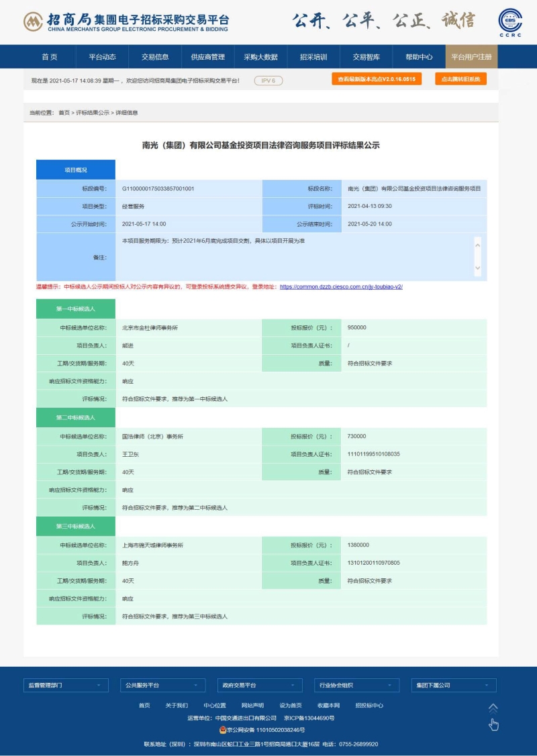This screenshot has height=756, width=537.
Task: Expand the 监管管理部门 dropdown
Action: (x=65, y=685)
